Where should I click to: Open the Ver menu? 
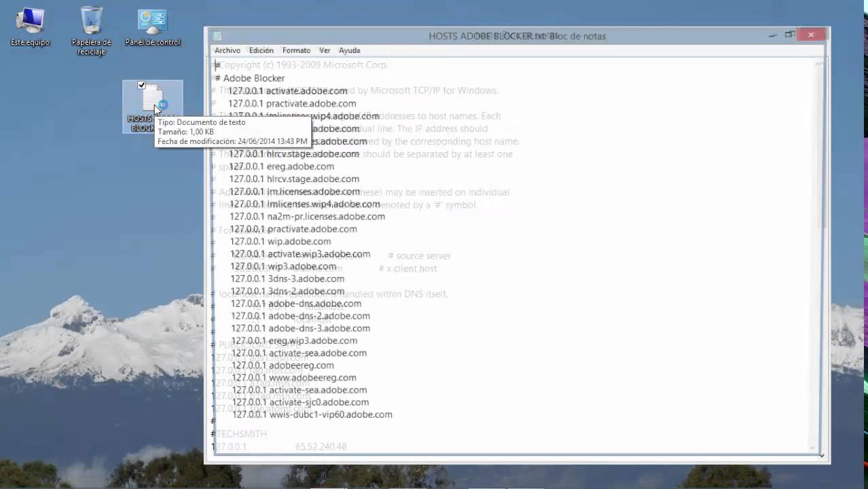[x=325, y=50]
